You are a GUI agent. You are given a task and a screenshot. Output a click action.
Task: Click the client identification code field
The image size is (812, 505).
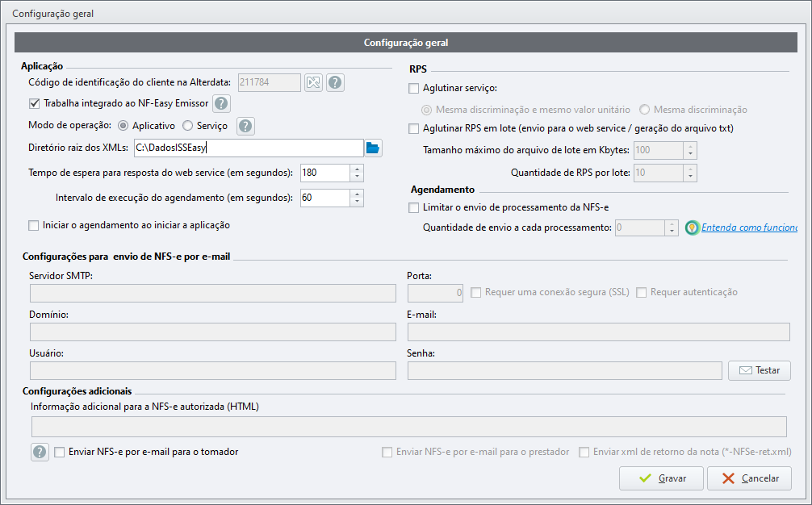(270, 82)
